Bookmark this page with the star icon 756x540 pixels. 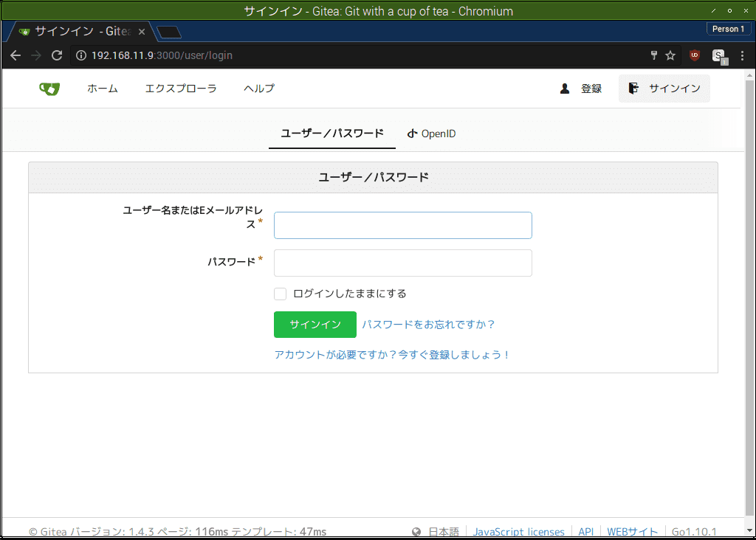(670, 55)
